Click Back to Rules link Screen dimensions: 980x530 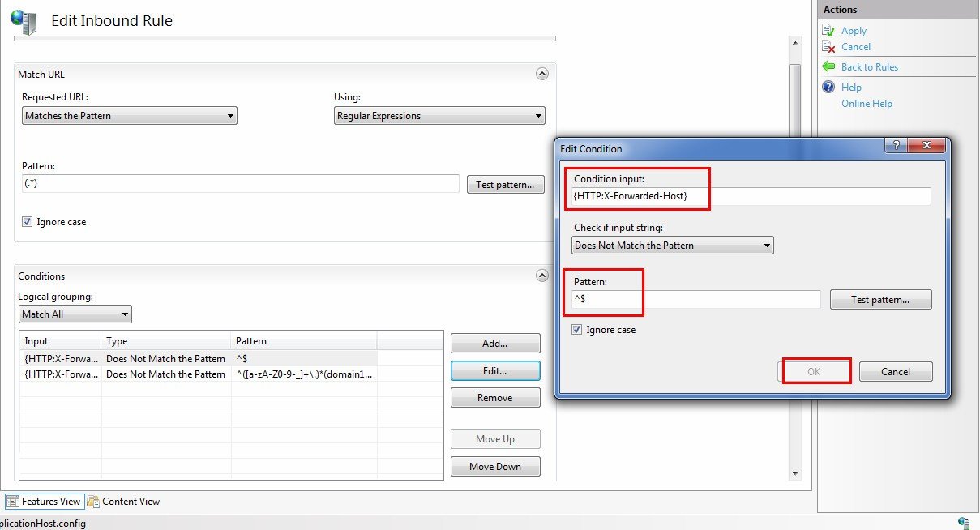click(870, 67)
